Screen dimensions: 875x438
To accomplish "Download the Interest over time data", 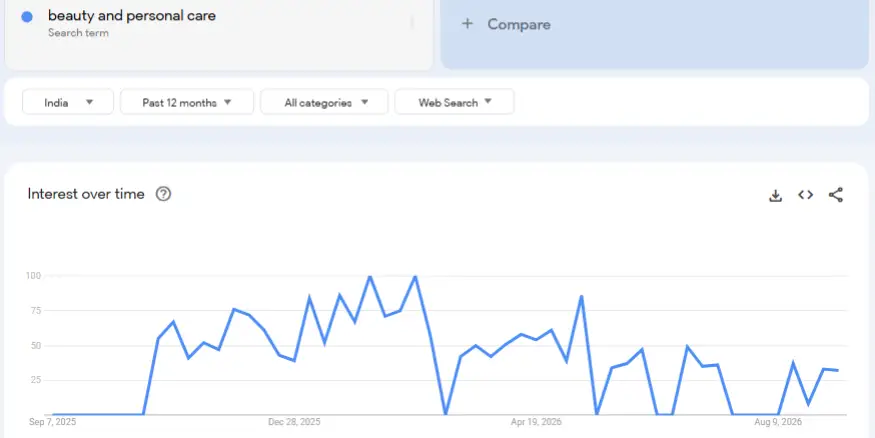I will coord(775,195).
